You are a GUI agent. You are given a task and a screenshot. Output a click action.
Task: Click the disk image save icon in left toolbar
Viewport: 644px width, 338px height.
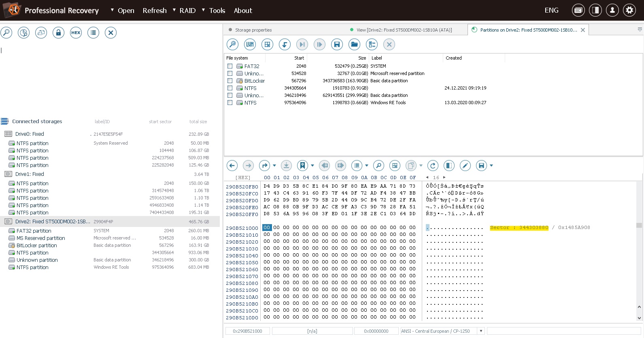click(41, 33)
